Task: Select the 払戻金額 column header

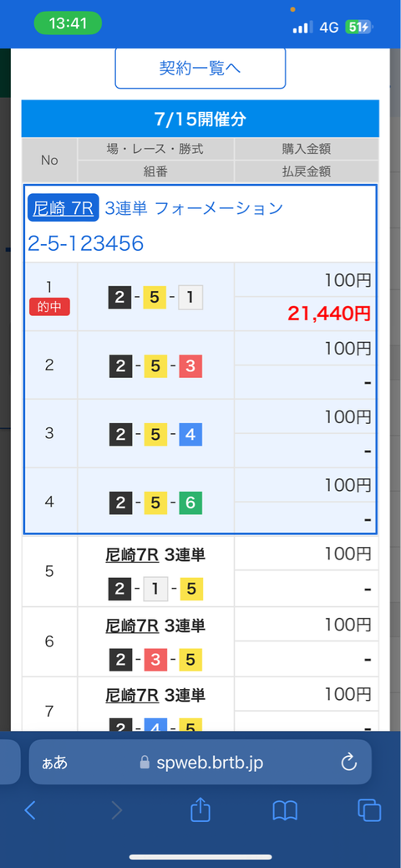Action: pos(307,171)
